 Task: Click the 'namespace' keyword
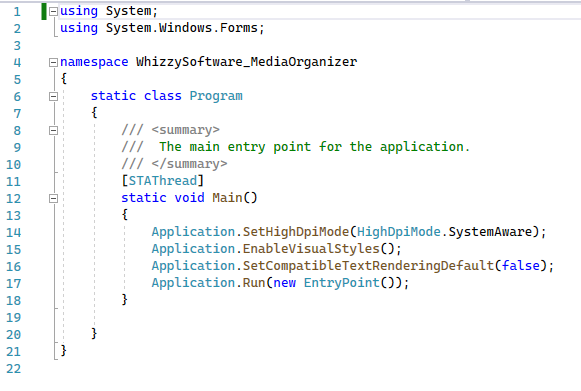pyautogui.click(x=94, y=62)
